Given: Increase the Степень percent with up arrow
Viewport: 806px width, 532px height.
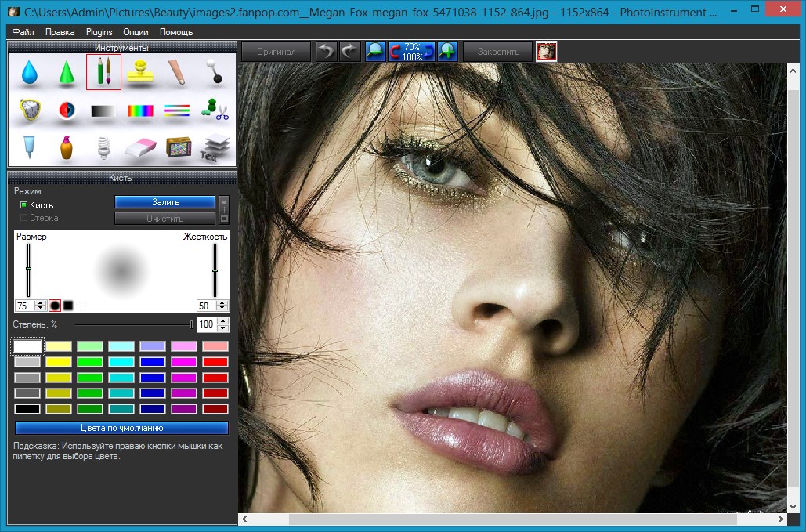Looking at the screenshot, I should (x=224, y=320).
